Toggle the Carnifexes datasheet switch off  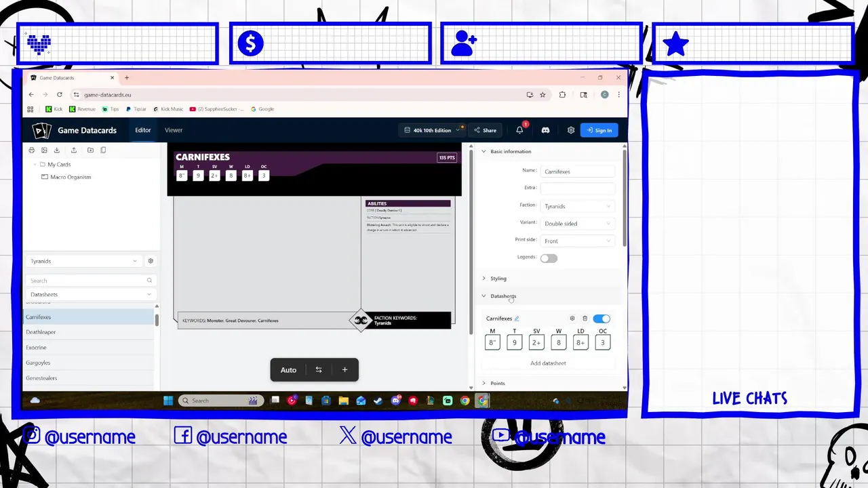(601, 319)
